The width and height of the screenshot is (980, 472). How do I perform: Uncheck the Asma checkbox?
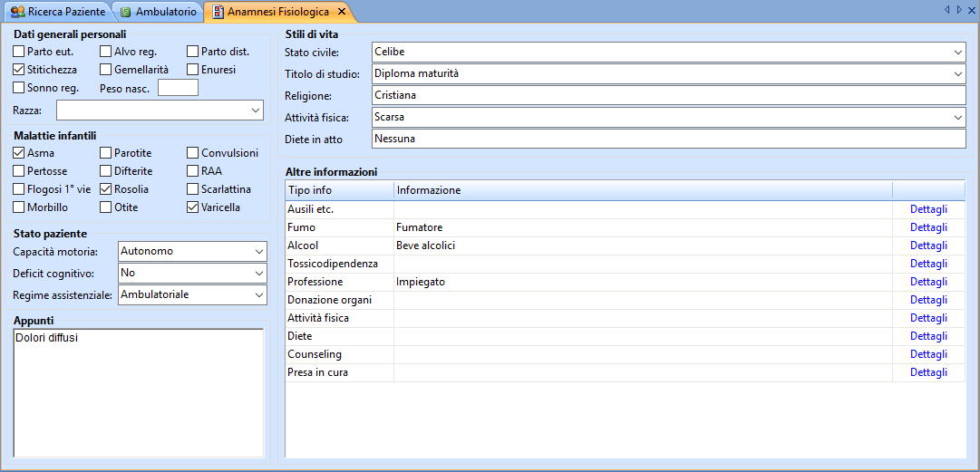tap(19, 153)
